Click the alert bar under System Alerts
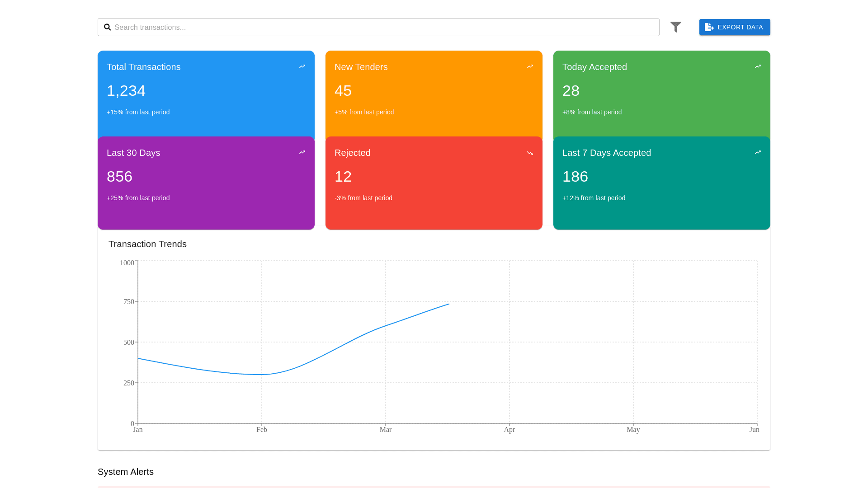The image size is (868, 488). coord(434,487)
